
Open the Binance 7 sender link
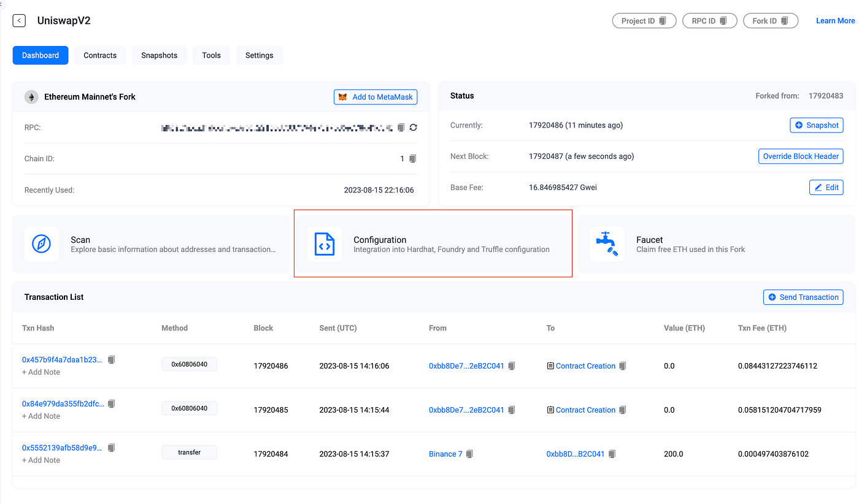[446, 454]
